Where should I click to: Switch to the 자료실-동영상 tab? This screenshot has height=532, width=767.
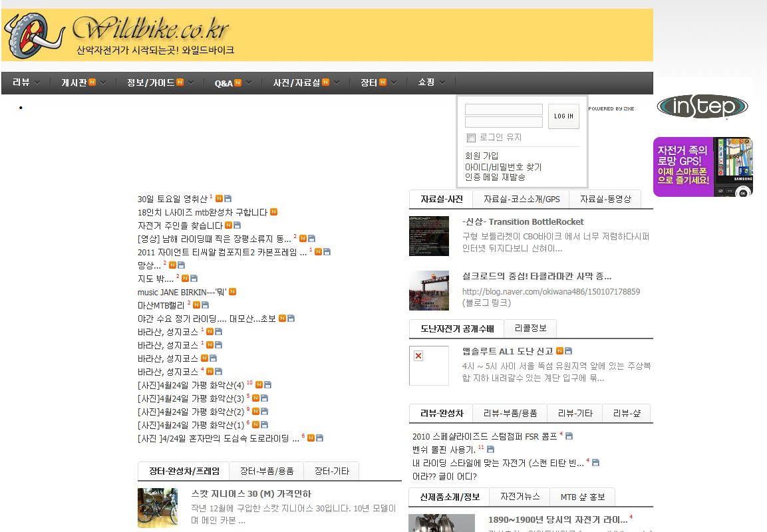click(605, 199)
